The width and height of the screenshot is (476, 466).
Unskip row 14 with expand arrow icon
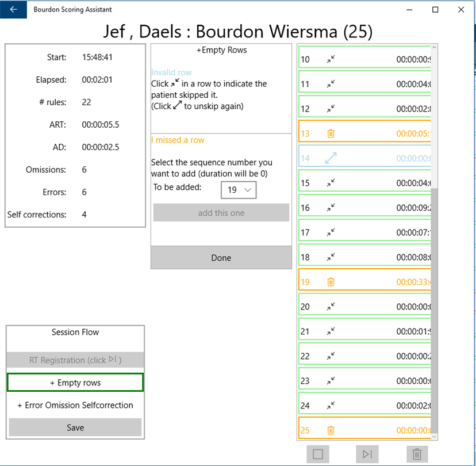pos(331,158)
